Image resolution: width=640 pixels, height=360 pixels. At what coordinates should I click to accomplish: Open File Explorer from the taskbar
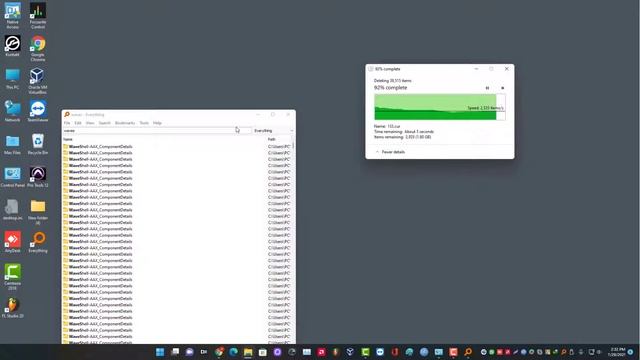tap(248, 352)
